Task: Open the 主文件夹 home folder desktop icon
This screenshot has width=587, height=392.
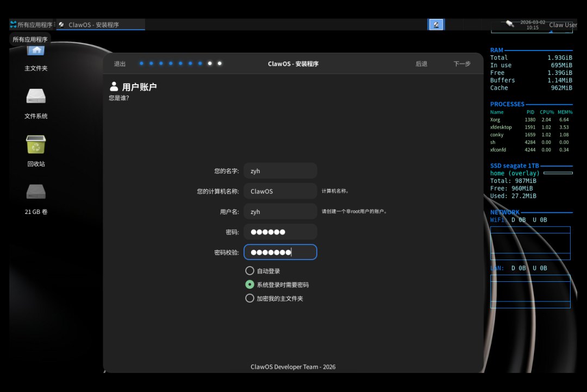Action: (x=36, y=58)
